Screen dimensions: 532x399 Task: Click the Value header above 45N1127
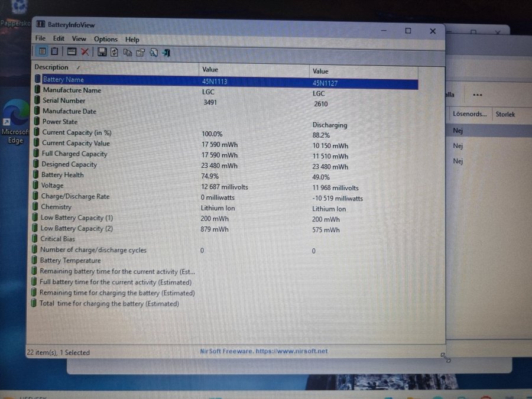(364, 72)
